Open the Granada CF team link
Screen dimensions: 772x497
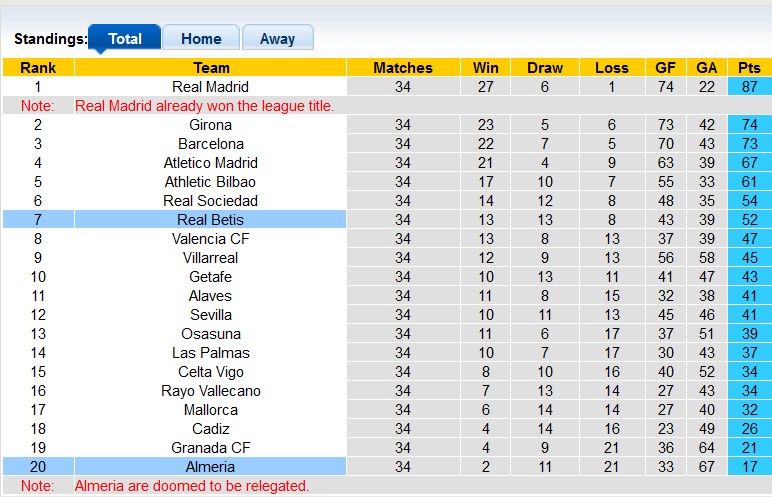click(x=210, y=448)
